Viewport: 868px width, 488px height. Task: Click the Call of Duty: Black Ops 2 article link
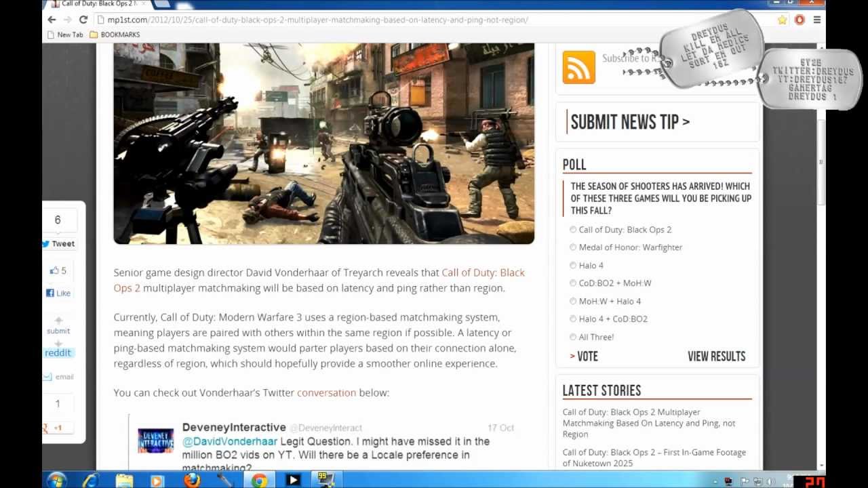pos(319,280)
